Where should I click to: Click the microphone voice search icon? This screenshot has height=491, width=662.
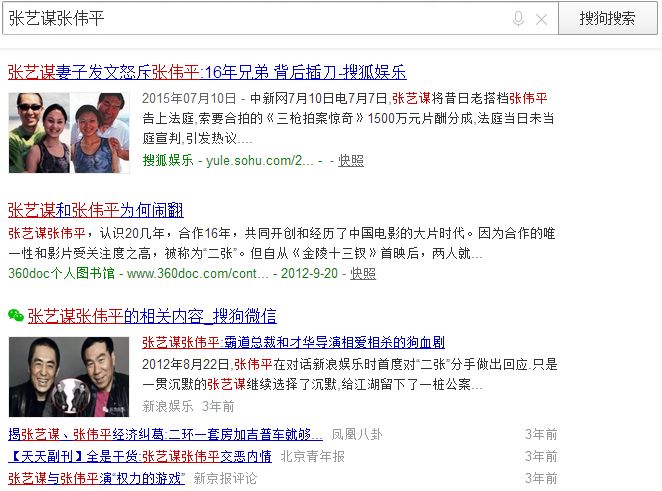pyautogui.click(x=518, y=19)
